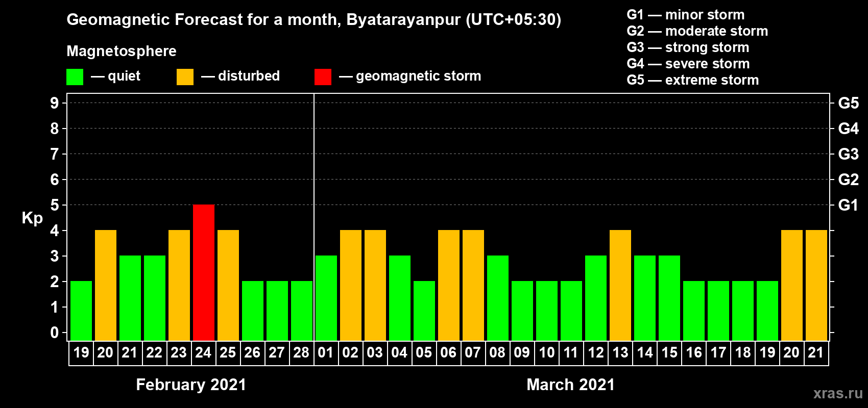The image size is (868, 408).
Task: Select date cell '28' on the date axis
Action: click(x=302, y=353)
